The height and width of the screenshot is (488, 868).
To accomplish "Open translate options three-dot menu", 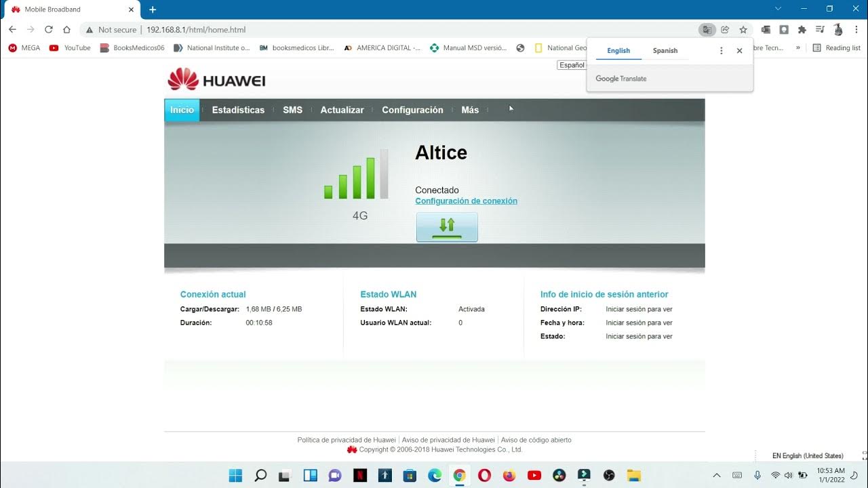I will 721,51.
